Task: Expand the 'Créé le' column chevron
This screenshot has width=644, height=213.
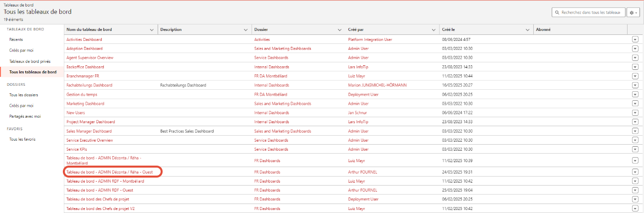Action: pyautogui.click(x=527, y=29)
